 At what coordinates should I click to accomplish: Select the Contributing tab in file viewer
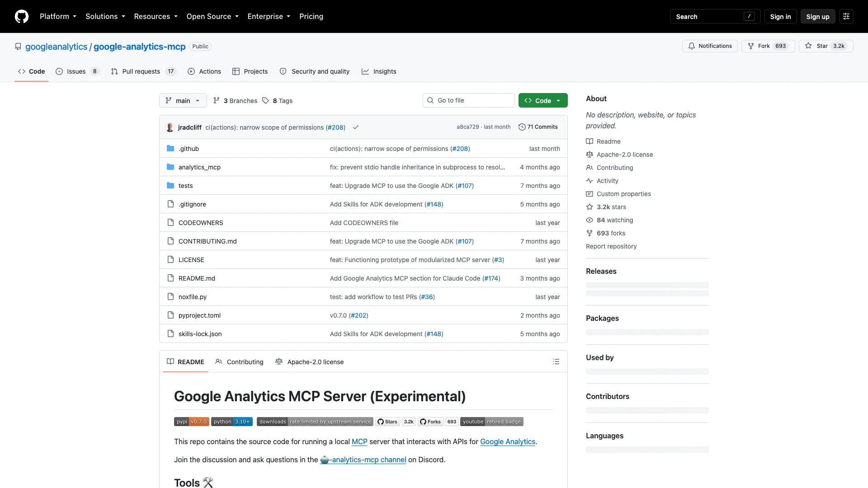pos(239,362)
